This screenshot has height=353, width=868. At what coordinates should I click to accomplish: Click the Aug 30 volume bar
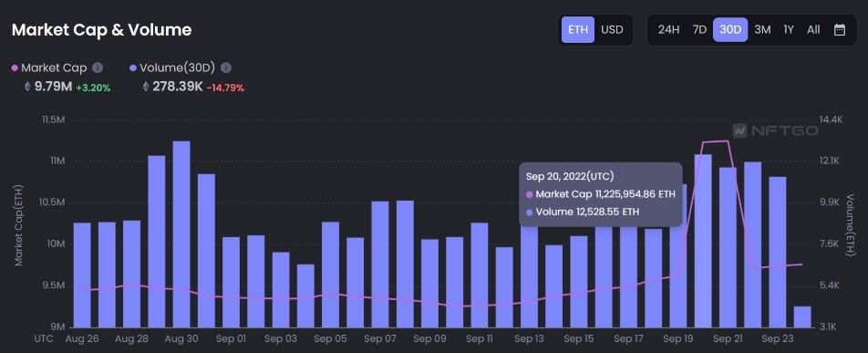[181, 234]
